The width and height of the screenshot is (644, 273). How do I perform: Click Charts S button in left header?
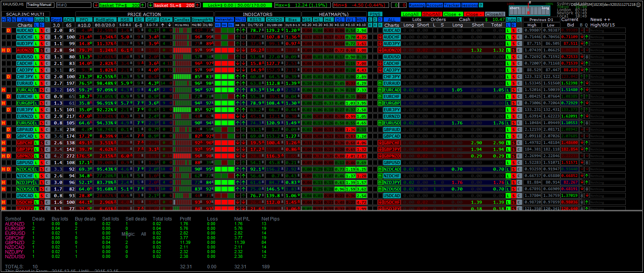42,25
